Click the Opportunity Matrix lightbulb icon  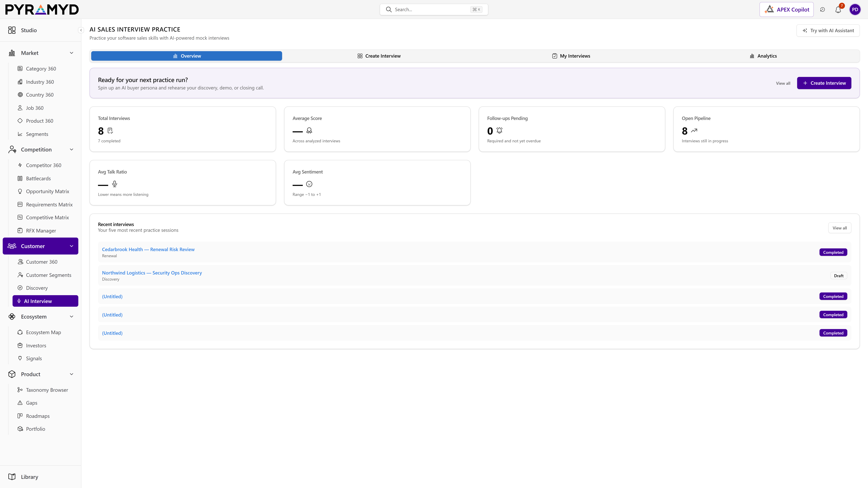(x=20, y=191)
